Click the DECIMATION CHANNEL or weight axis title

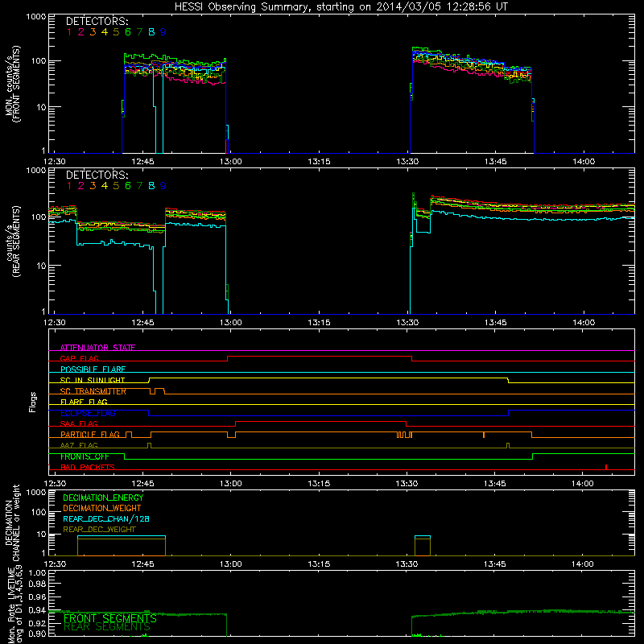12,522
